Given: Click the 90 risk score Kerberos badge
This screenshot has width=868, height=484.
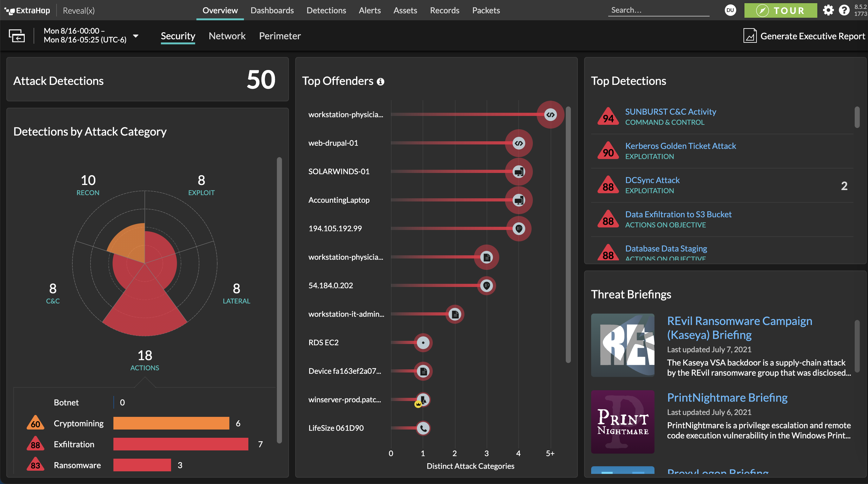Looking at the screenshot, I should coord(608,151).
